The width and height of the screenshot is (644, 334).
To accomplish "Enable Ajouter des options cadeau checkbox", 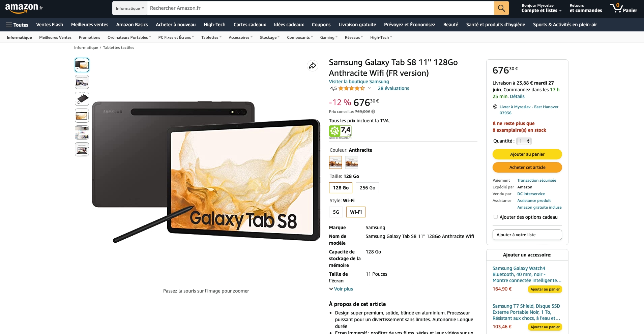I will tap(495, 217).
